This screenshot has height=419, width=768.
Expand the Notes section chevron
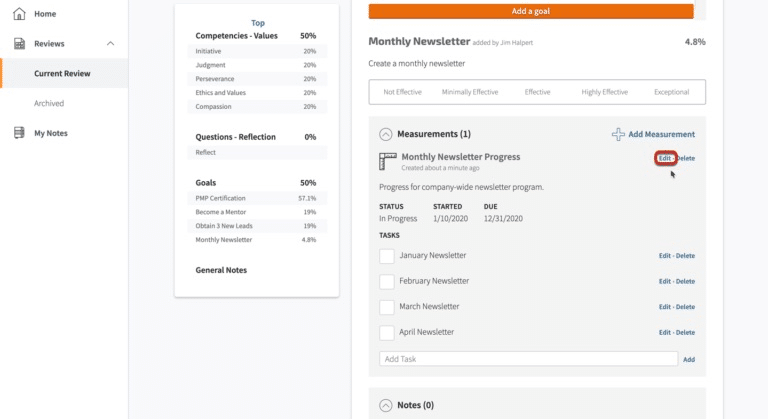pyautogui.click(x=385, y=405)
